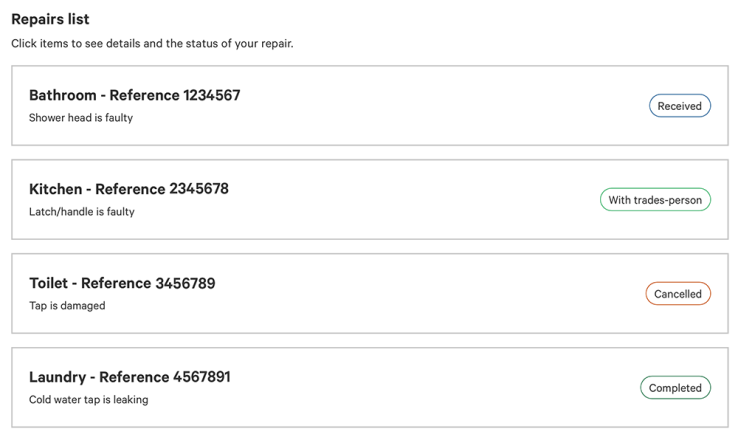Viewport: 738px width, 440px height.
Task: Select the 'Shower head is faulty' description
Action: pos(81,118)
